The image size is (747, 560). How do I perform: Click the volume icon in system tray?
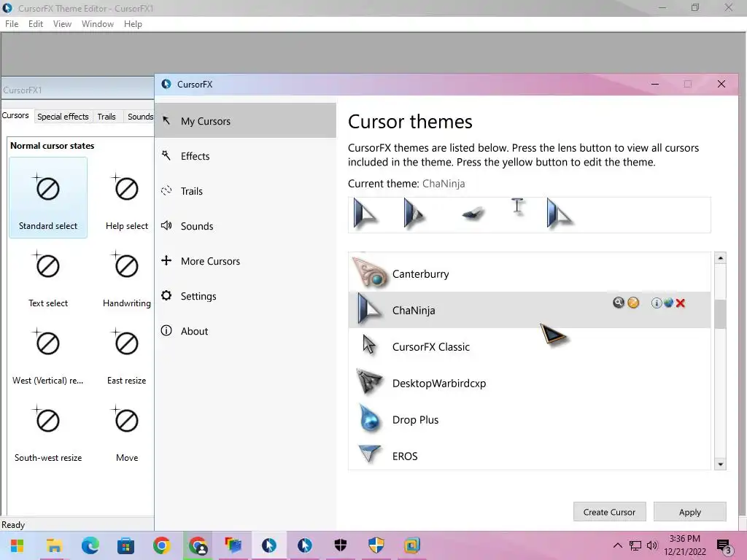(652, 545)
